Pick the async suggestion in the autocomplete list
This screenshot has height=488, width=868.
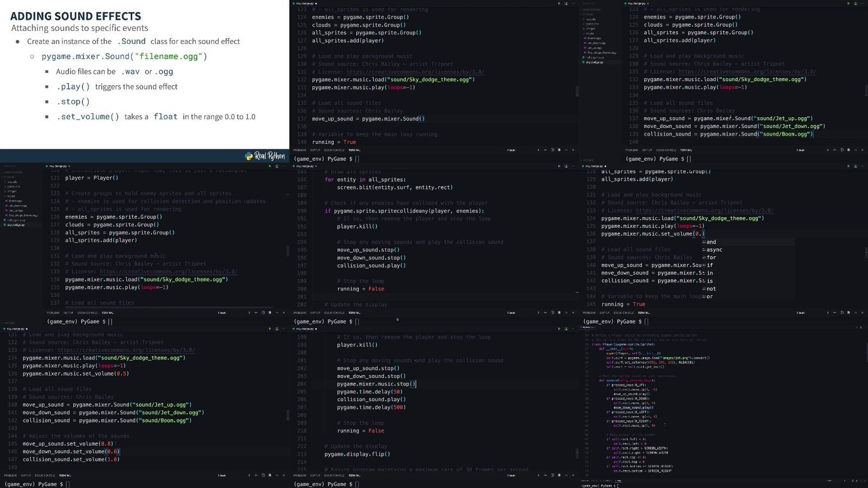click(x=713, y=250)
